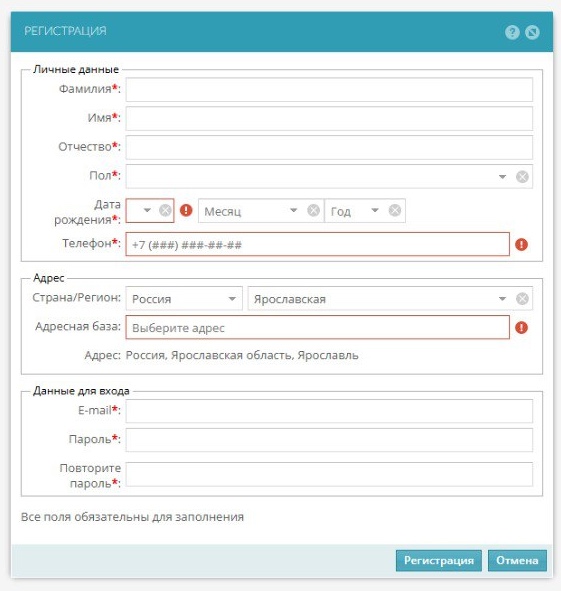
Task: Click the Регистрация submit button
Action: click(x=439, y=560)
